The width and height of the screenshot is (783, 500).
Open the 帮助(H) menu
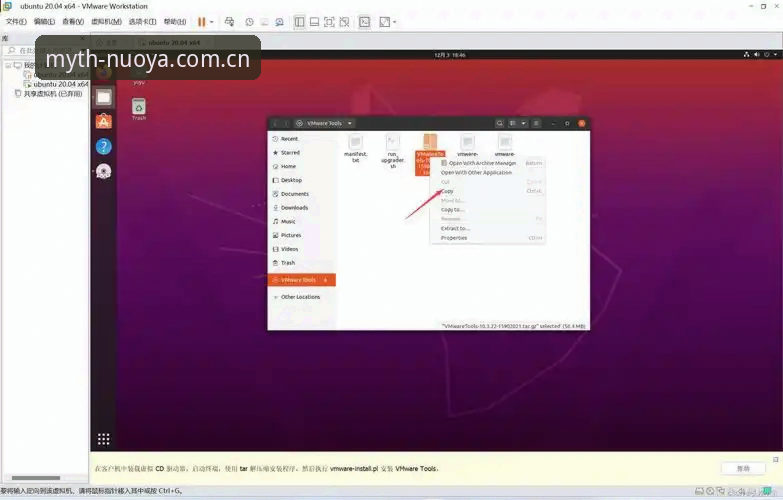tap(175, 21)
